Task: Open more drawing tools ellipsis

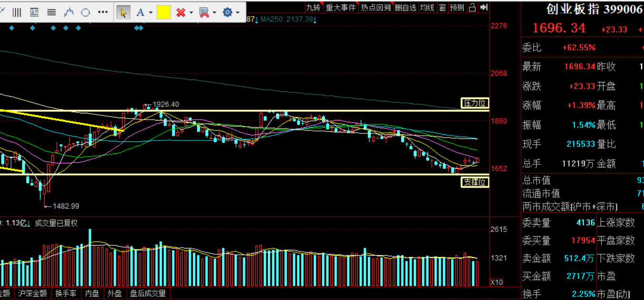Action: (x=102, y=12)
